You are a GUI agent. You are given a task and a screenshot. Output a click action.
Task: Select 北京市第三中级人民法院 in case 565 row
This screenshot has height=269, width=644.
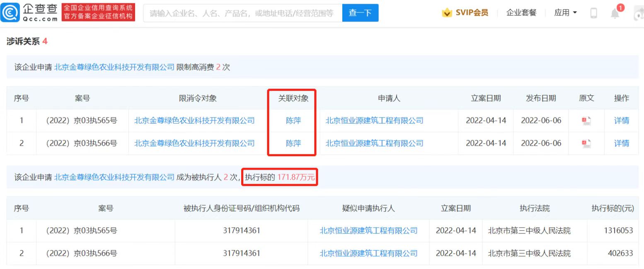(529, 231)
